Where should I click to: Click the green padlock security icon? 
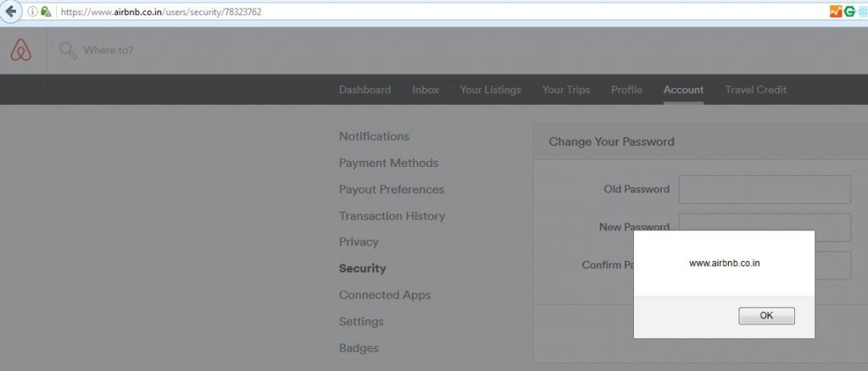pyautogui.click(x=46, y=12)
